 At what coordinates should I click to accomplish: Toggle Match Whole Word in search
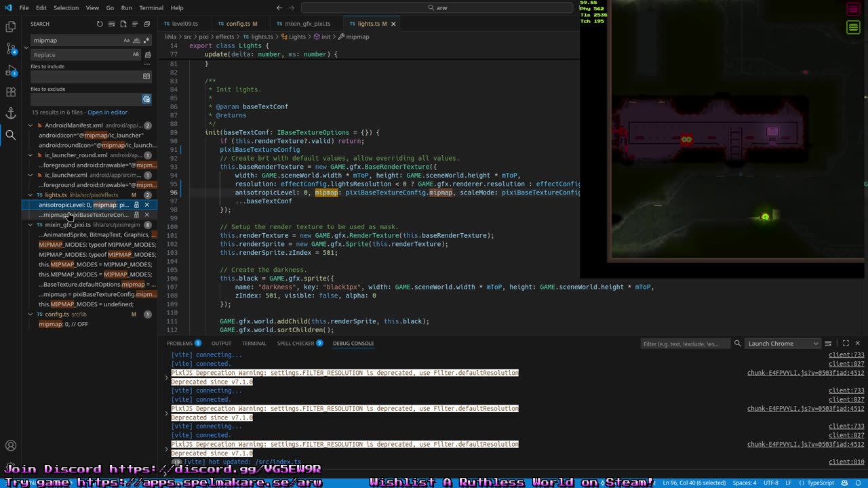click(136, 41)
